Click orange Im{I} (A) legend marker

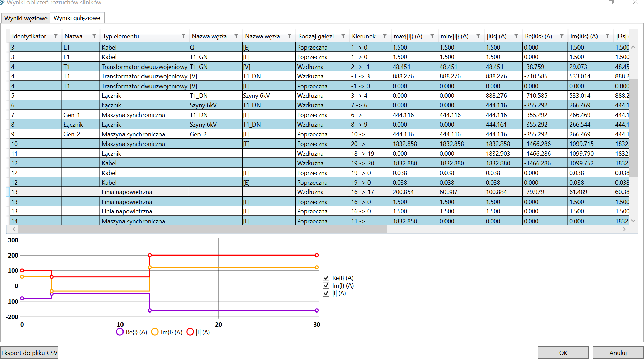point(155,332)
